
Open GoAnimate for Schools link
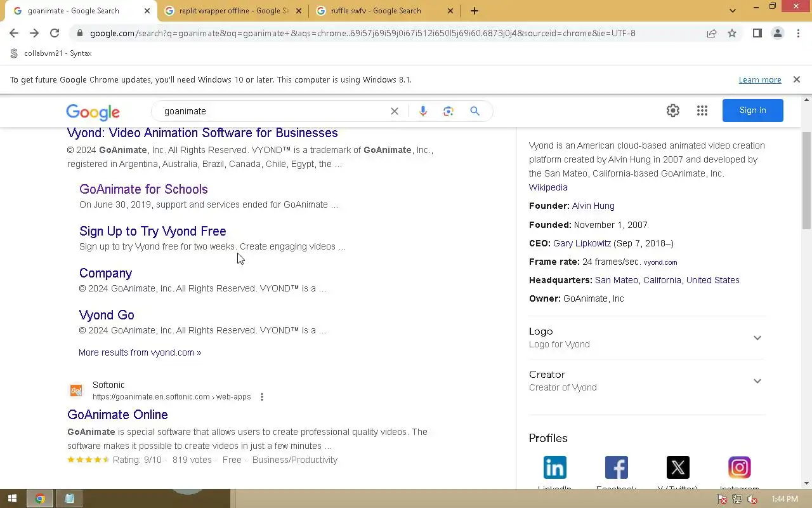tap(143, 189)
